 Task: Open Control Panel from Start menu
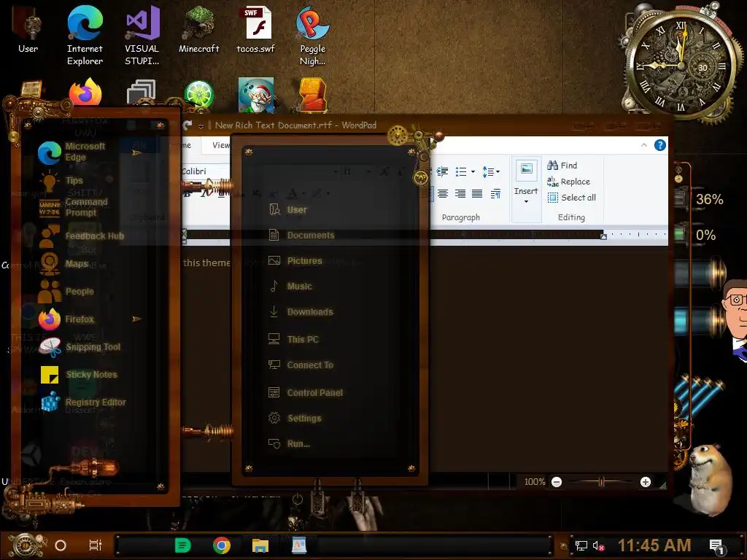[x=306, y=393]
